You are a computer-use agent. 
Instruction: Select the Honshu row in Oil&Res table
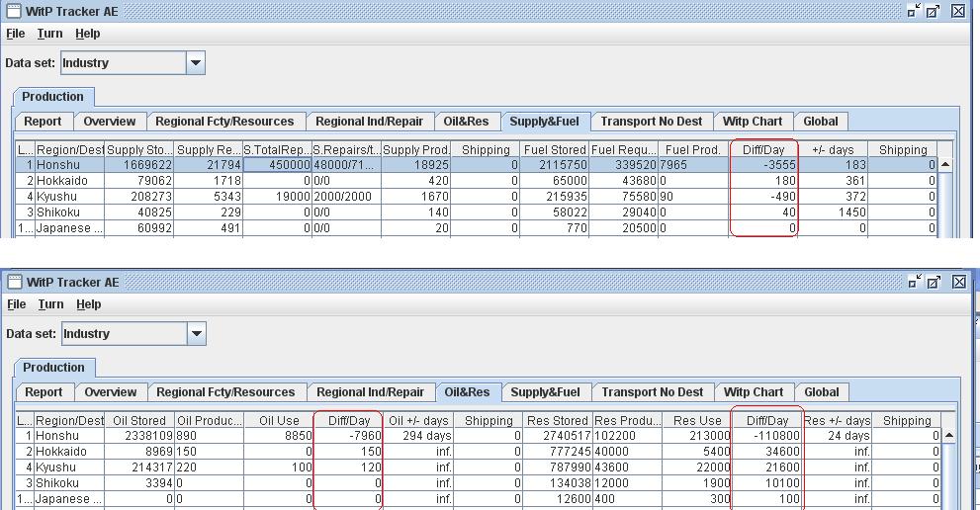click(478, 436)
